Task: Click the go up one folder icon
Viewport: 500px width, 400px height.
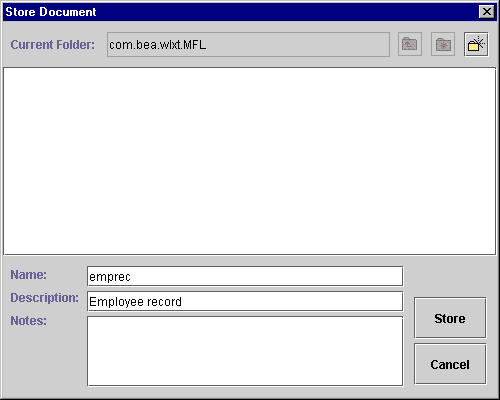Action: [x=410, y=44]
